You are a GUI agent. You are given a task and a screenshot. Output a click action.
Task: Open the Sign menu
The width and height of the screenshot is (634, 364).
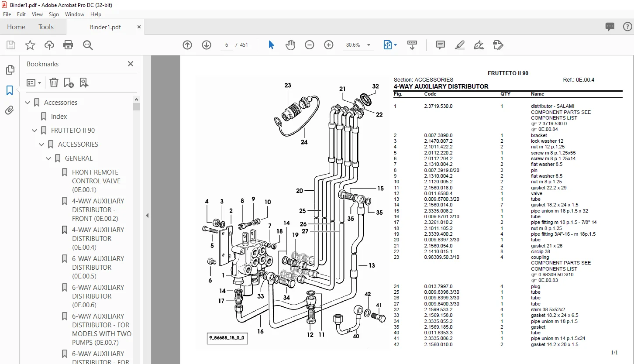pyautogui.click(x=54, y=14)
